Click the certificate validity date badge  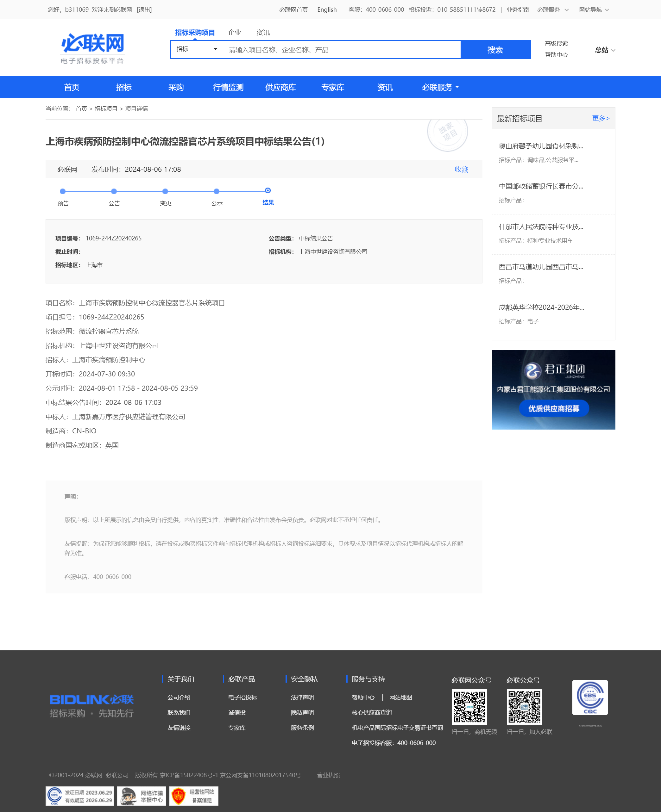[79, 796]
